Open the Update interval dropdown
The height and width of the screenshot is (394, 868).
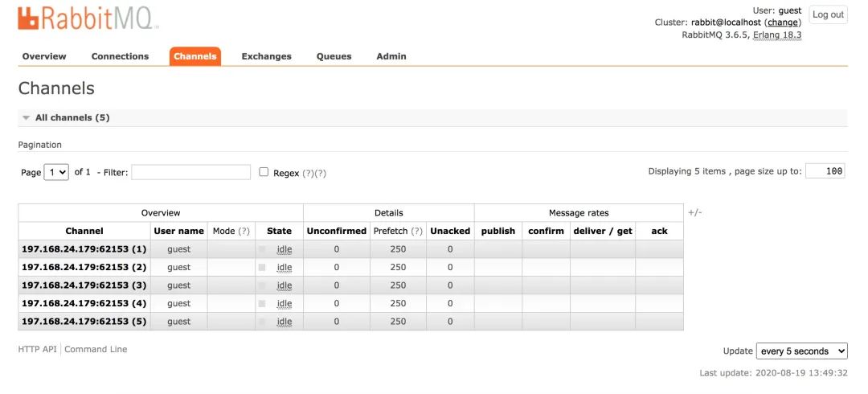coord(801,351)
